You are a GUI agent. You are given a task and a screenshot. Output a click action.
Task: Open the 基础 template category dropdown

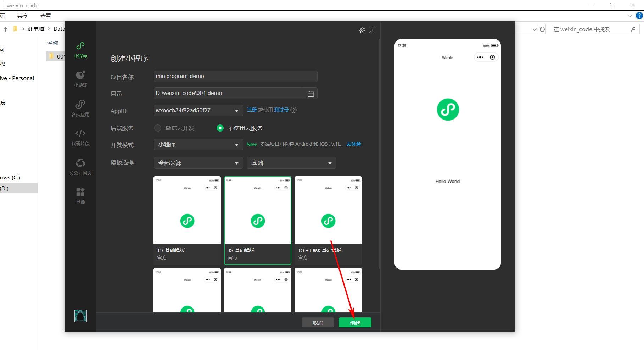[291, 163]
